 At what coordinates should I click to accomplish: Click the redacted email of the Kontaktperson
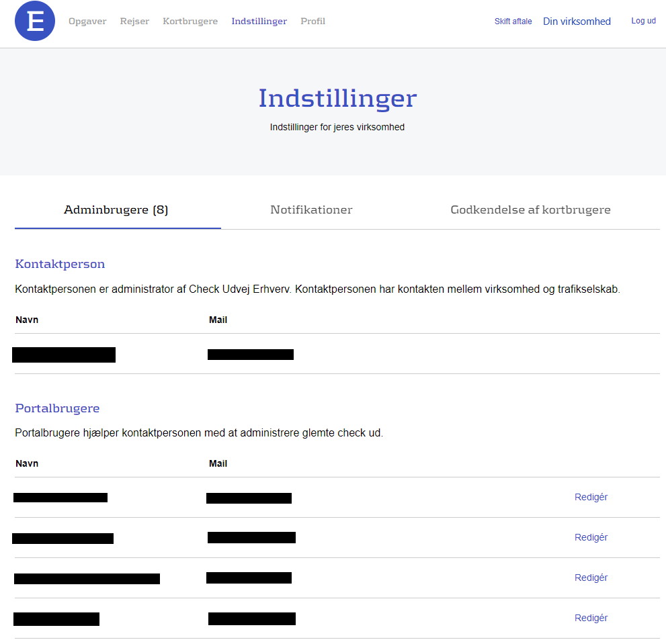tap(250, 355)
